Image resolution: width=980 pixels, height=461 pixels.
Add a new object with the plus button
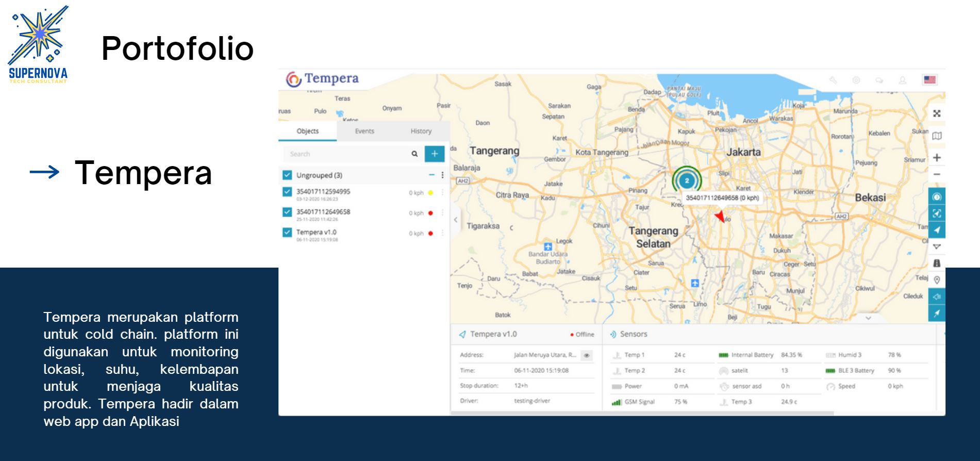click(x=435, y=154)
